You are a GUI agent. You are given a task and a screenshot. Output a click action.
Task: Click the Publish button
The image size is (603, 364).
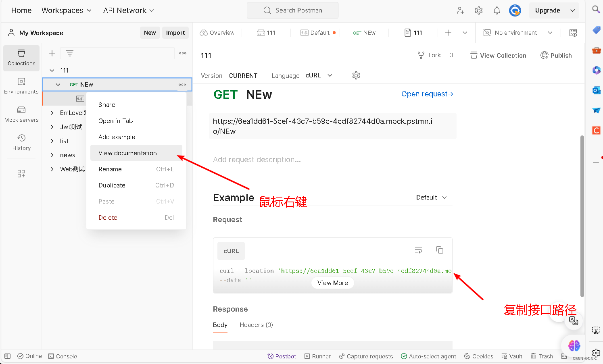[556, 56]
